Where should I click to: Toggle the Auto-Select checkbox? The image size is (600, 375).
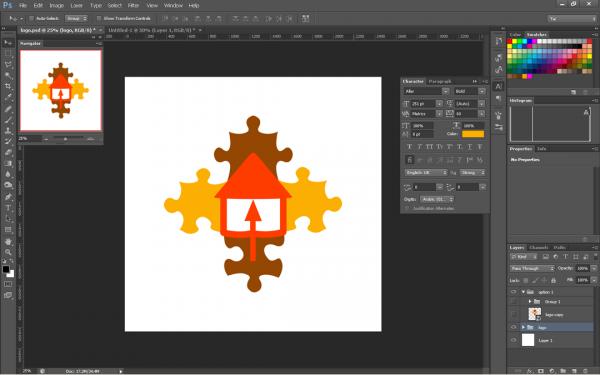[32, 18]
